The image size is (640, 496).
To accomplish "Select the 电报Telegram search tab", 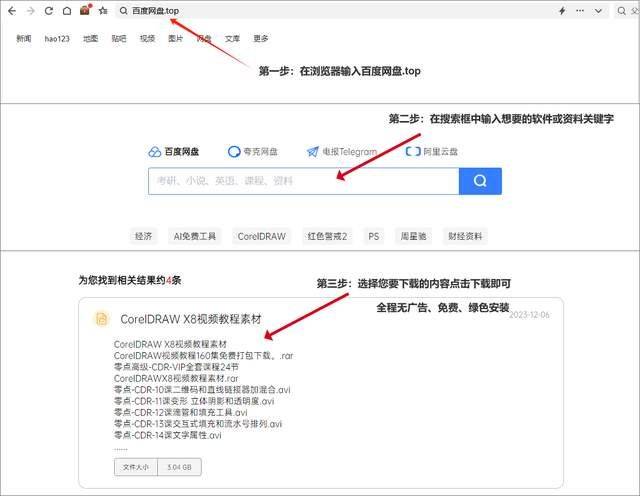I will click(342, 152).
